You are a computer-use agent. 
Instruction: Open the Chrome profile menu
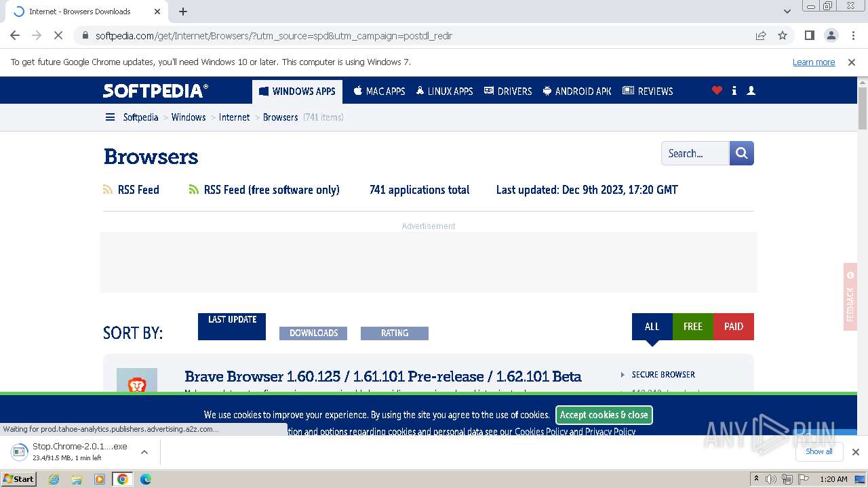(x=831, y=35)
